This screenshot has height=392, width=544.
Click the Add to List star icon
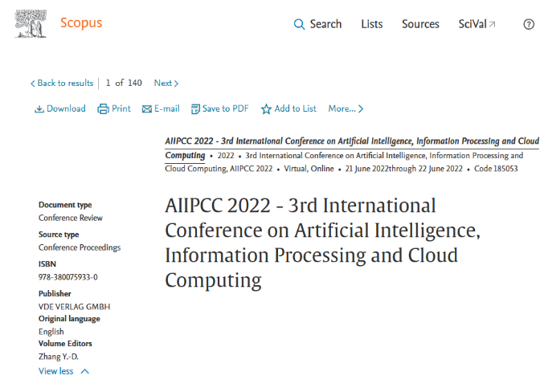(x=266, y=109)
